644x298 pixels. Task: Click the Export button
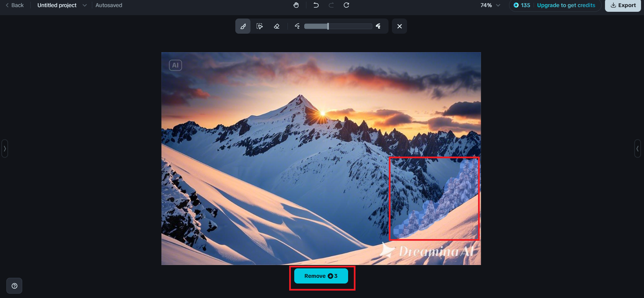click(x=623, y=5)
